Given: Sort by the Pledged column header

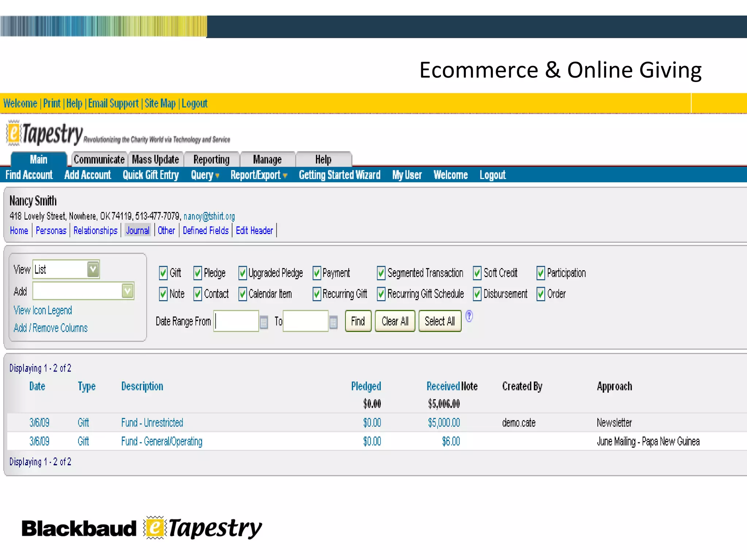Looking at the screenshot, I should 366,386.
